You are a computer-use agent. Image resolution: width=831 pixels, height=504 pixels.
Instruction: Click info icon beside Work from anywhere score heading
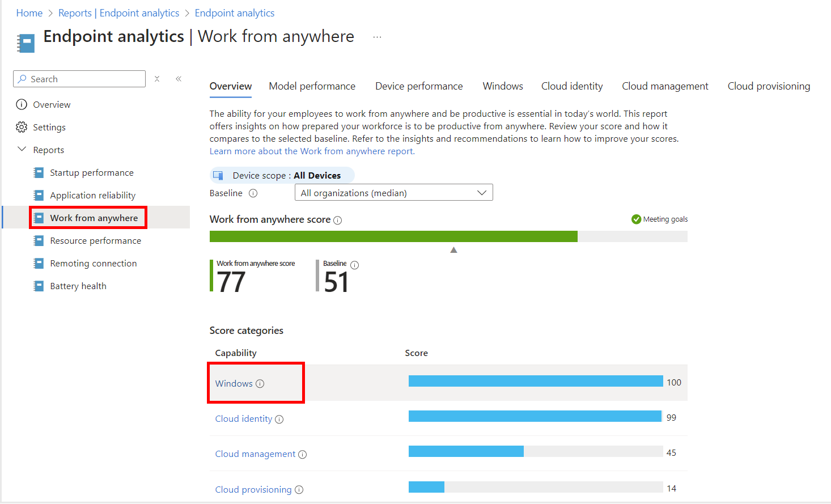tap(338, 220)
